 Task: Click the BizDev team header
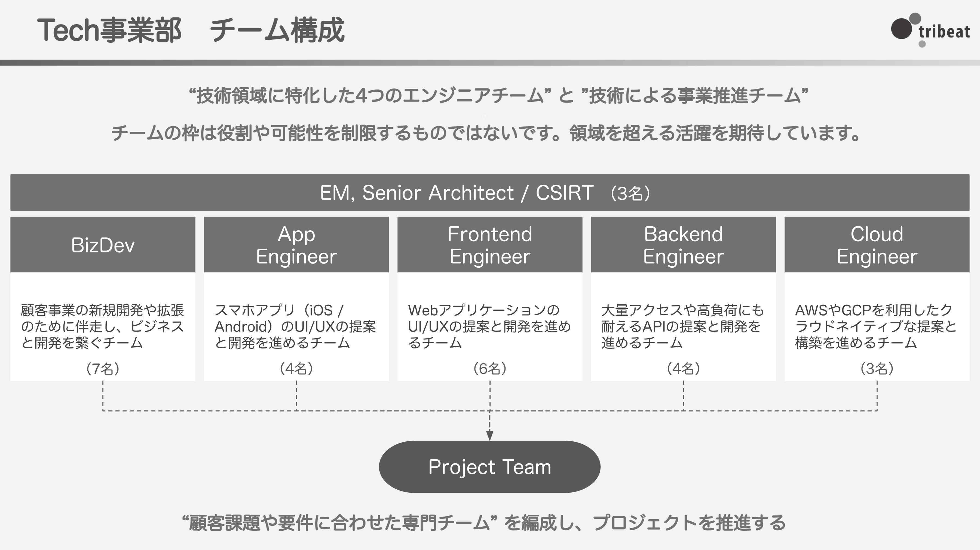coord(103,245)
